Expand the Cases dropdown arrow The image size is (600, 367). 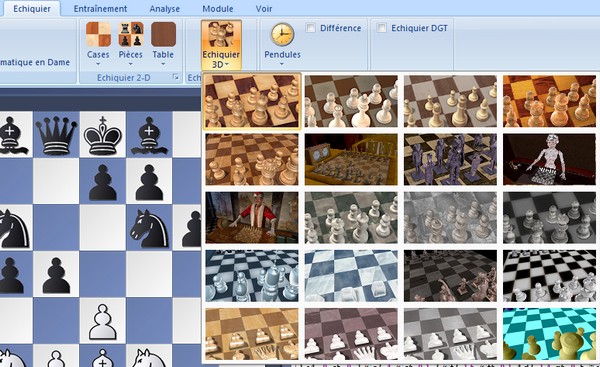point(98,64)
